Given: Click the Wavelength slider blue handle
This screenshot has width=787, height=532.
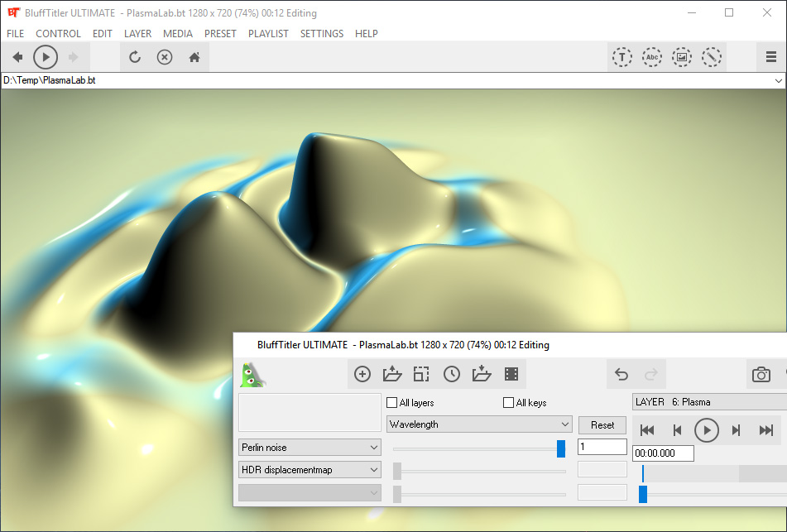Looking at the screenshot, I should click(561, 448).
